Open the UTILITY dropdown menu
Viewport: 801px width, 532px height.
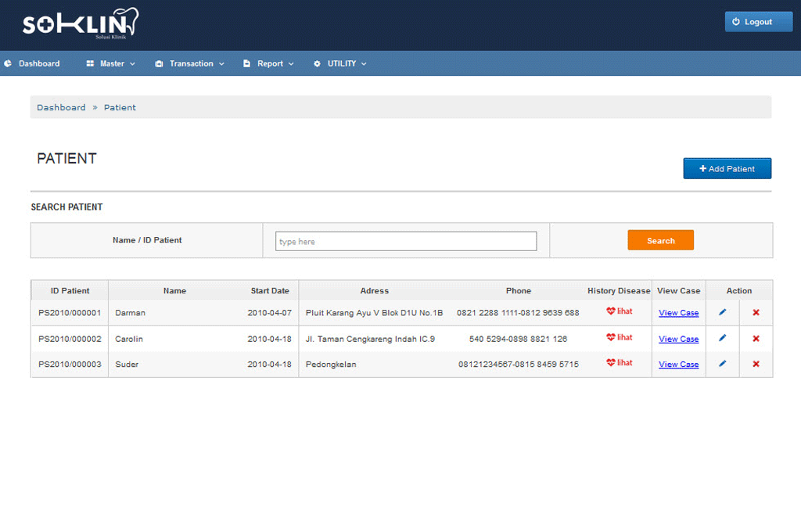[x=340, y=64]
